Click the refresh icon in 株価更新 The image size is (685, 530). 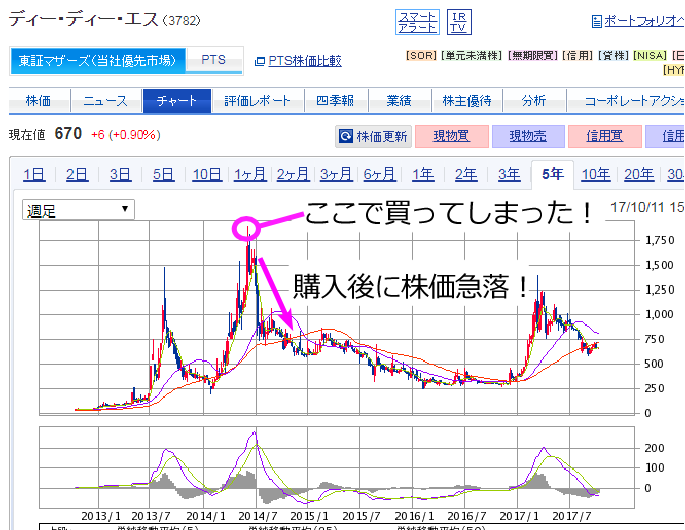click(346, 136)
